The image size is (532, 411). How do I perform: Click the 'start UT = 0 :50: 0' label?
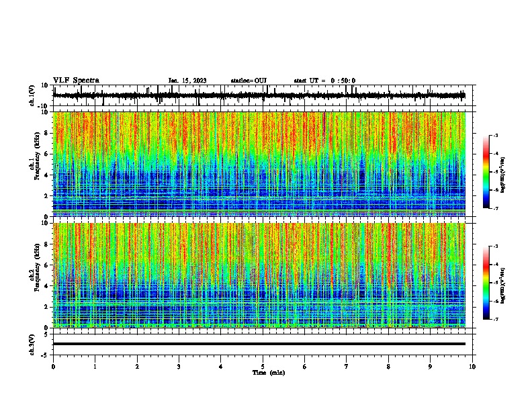324,81
